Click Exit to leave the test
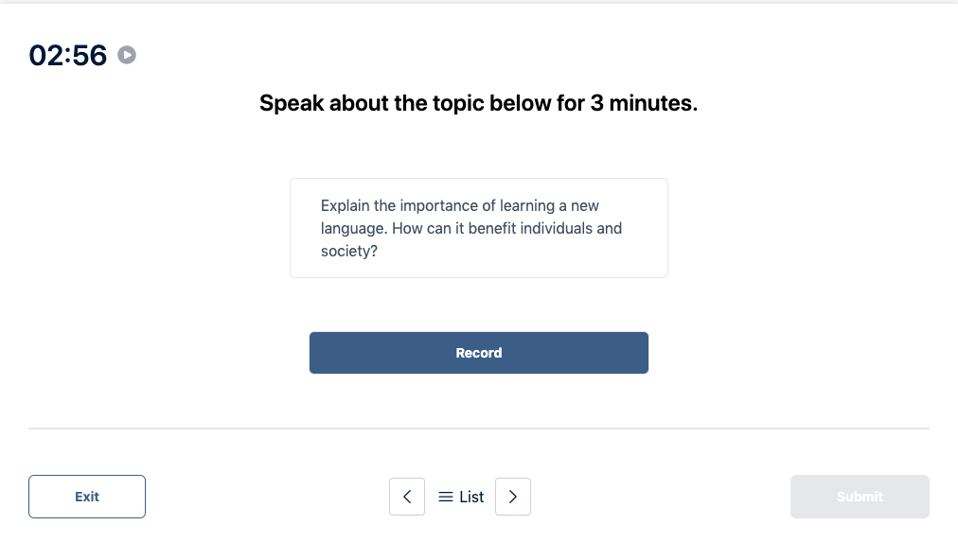Viewport: 958px width, 560px height. [x=86, y=496]
